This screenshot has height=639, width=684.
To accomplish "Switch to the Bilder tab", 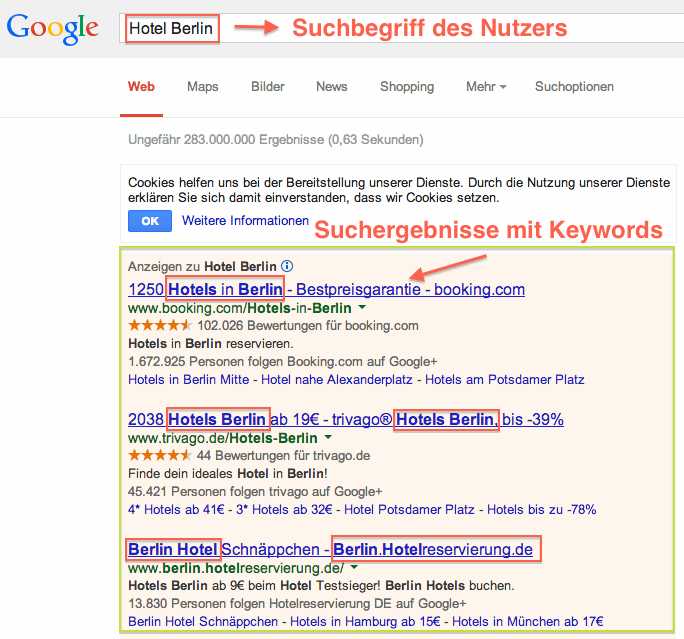I will (x=267, y=86).
